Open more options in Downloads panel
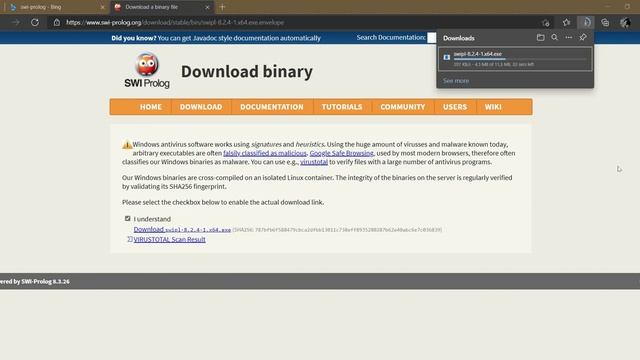This screenshot has height=360, width=640. pos(569,38)
